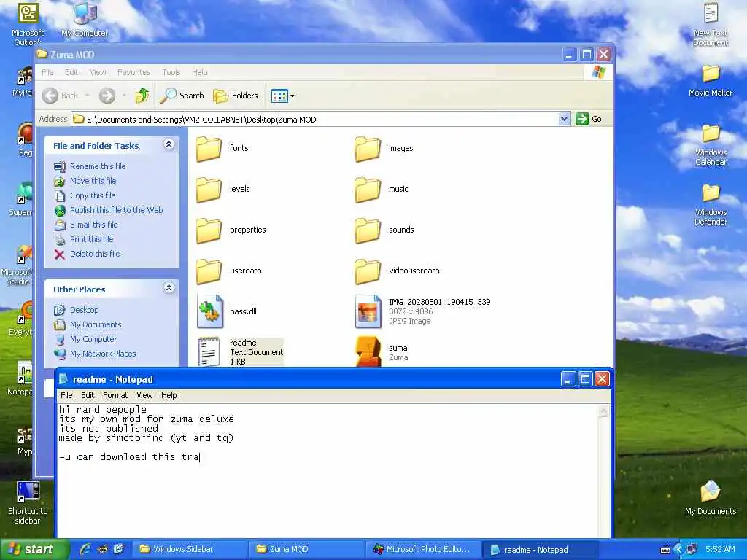Select New Text Document desktop icon
Viewport: 747px width, 560px height.
pyautogui.click(x=711, y=24)
